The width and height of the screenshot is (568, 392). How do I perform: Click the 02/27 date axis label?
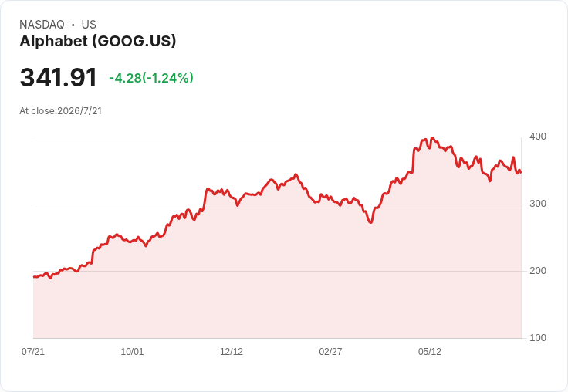[x=330, y=351]
